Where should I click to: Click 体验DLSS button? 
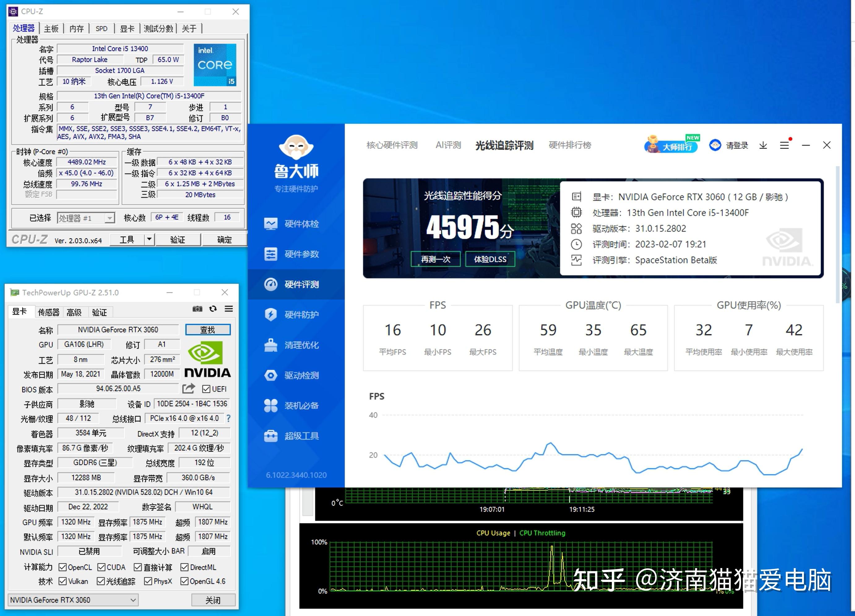click(490, 259)
